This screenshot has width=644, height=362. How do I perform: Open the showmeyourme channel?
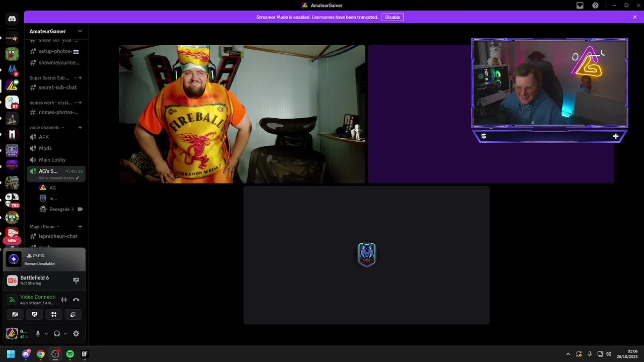coord(56,63)
